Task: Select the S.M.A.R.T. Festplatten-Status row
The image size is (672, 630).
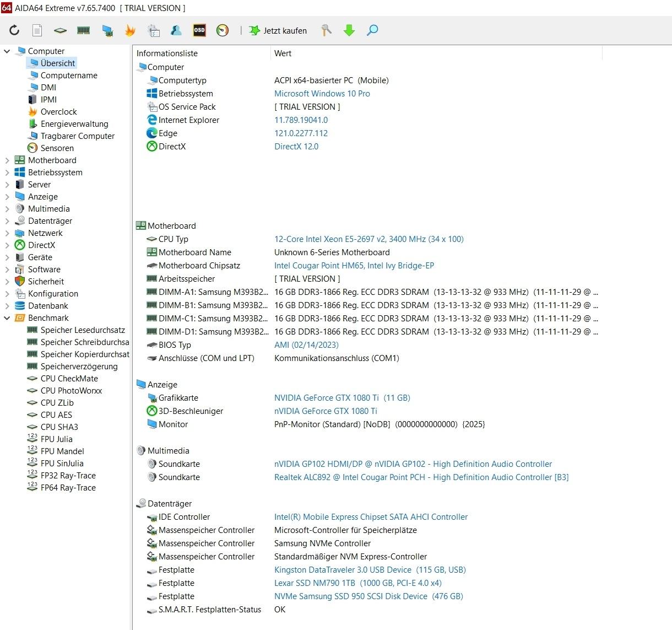Action: pos(215,610)
